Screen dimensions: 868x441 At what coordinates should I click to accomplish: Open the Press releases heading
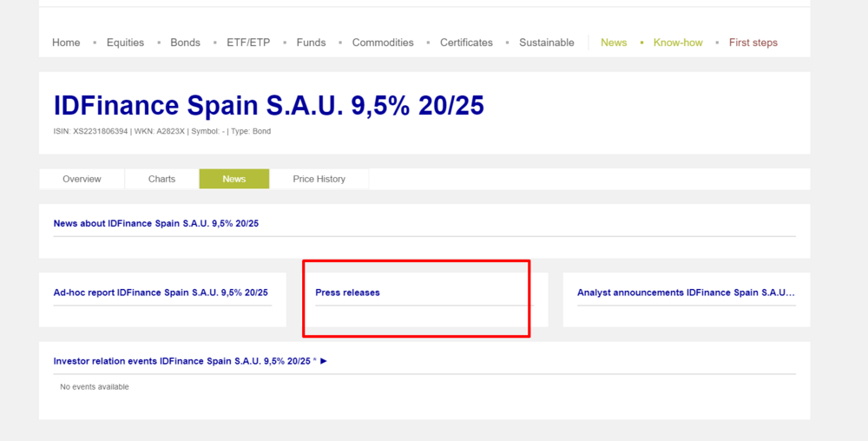(348, 293)
